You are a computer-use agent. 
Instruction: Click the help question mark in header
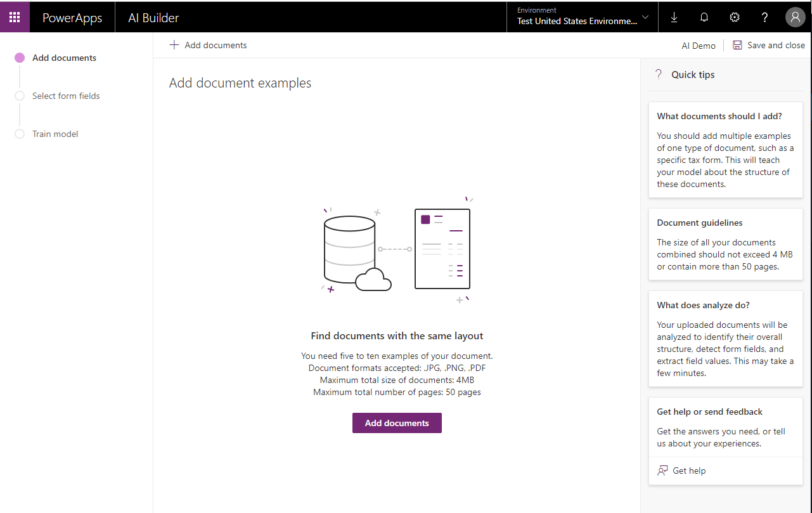[x=765, y=17]
